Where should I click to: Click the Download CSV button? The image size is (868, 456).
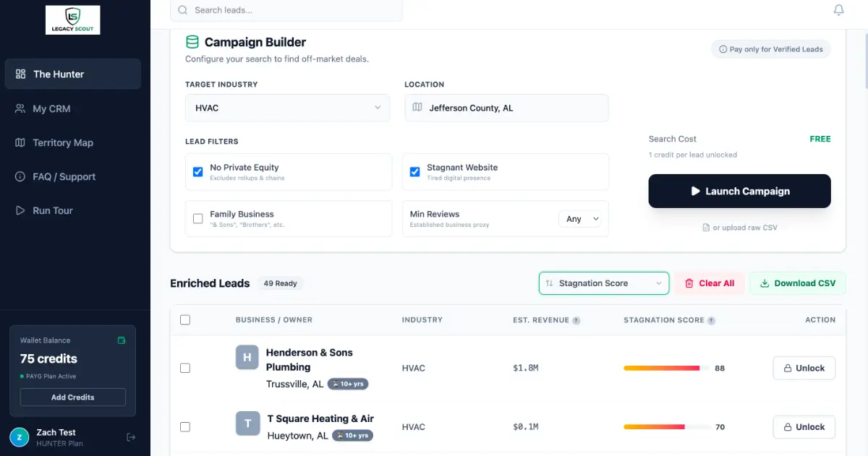(x=797, y=283)
